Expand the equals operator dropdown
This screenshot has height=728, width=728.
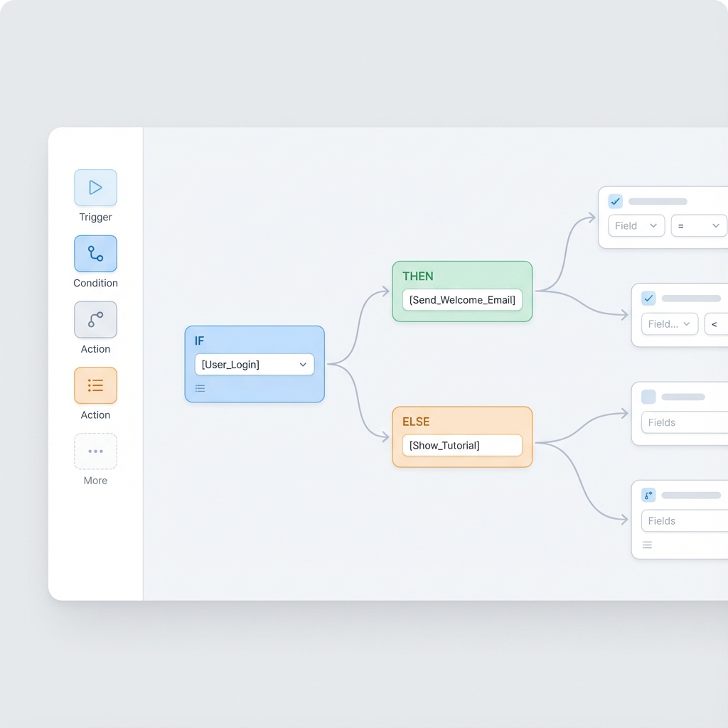point(698,225)
